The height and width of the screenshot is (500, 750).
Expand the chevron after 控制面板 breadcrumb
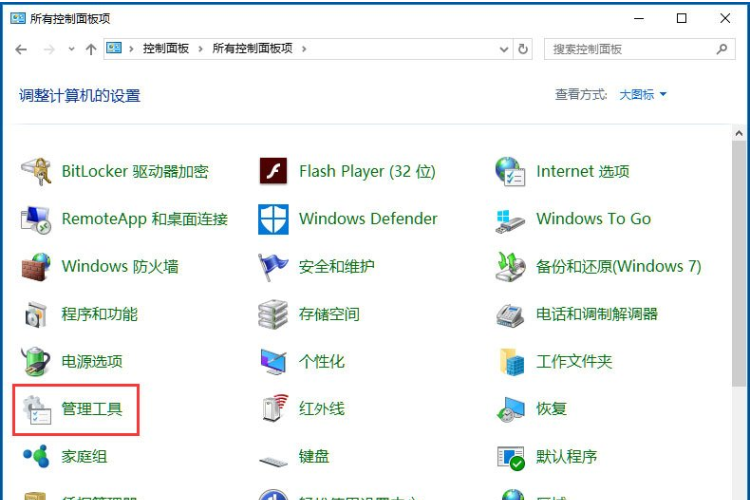tap(200, 49)
